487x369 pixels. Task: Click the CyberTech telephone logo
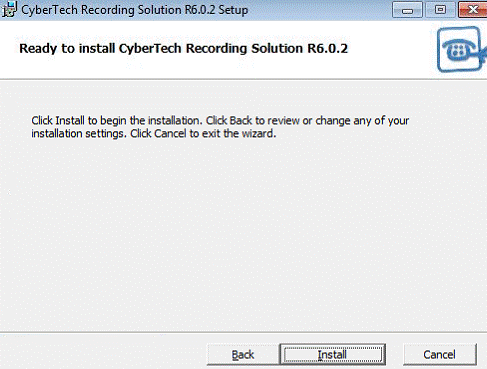click(462, 49)
